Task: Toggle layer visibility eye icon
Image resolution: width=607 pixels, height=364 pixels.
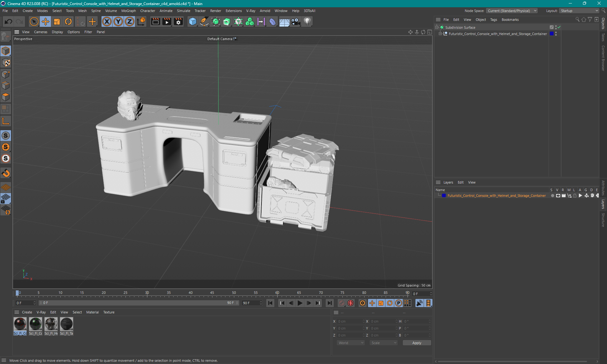Action: point(558,196)
